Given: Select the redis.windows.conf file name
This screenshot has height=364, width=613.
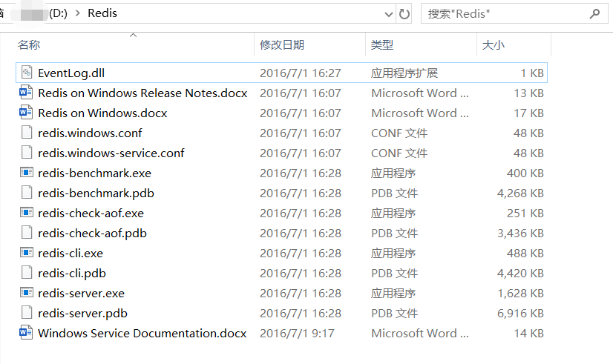Looking at the screenshot, I should 90,133.
